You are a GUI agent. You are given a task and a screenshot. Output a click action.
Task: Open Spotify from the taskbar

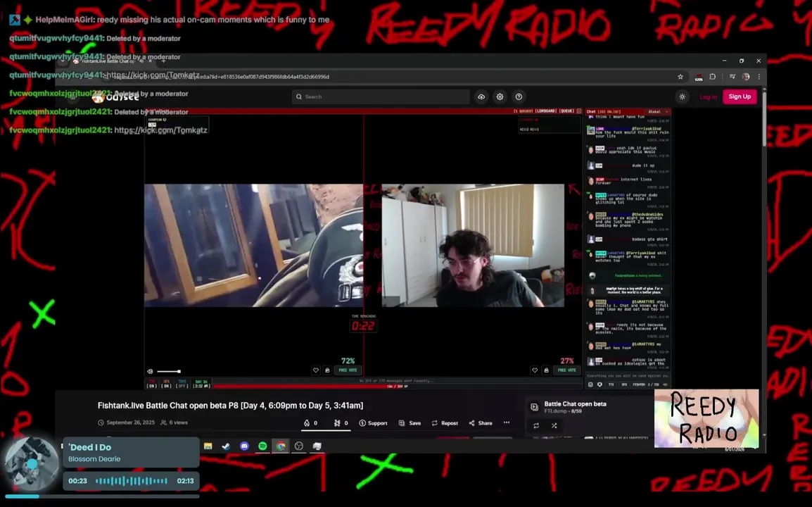click(x=262, y=446)
